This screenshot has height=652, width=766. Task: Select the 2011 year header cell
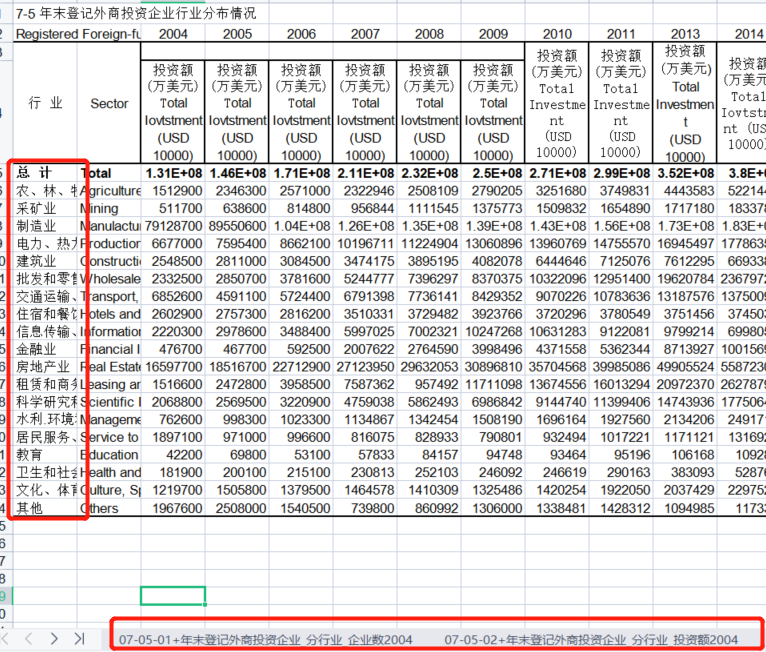point(621,34)
